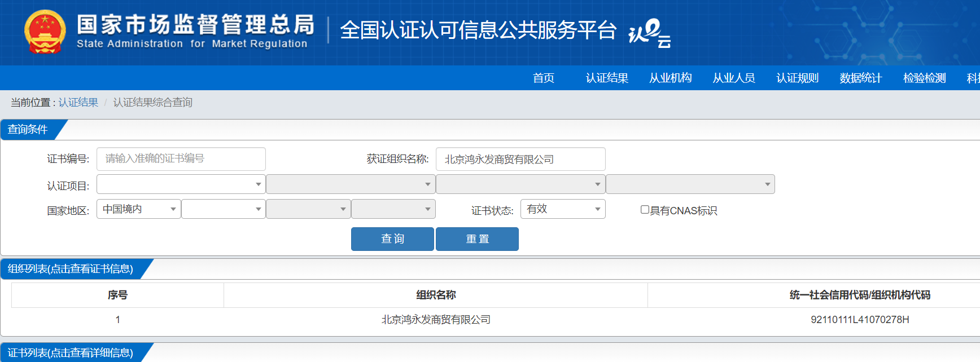Open the 认证结果 navigation menu

(x=607, y=78)
